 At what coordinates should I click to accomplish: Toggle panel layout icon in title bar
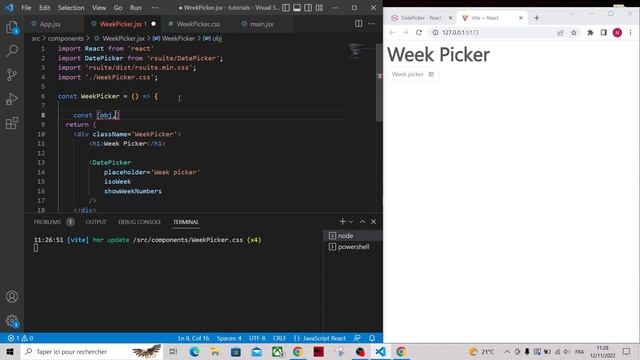[297, 8]
